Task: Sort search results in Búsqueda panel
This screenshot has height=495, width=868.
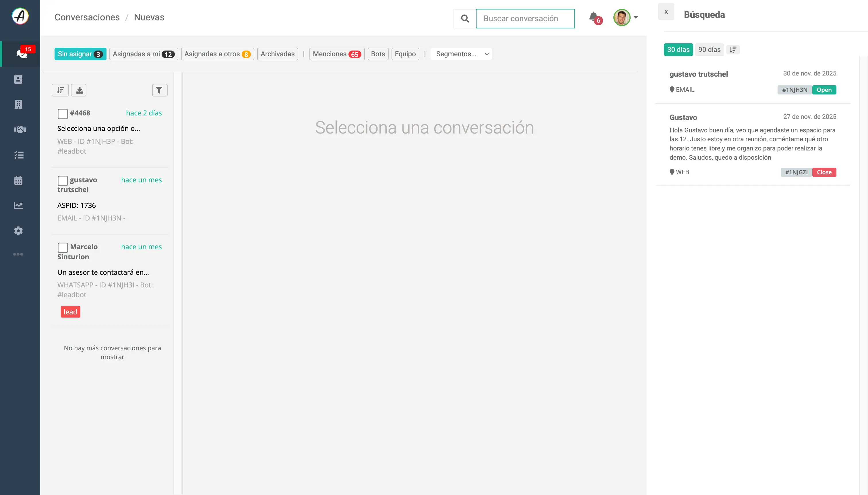Action: pos(733,50)
